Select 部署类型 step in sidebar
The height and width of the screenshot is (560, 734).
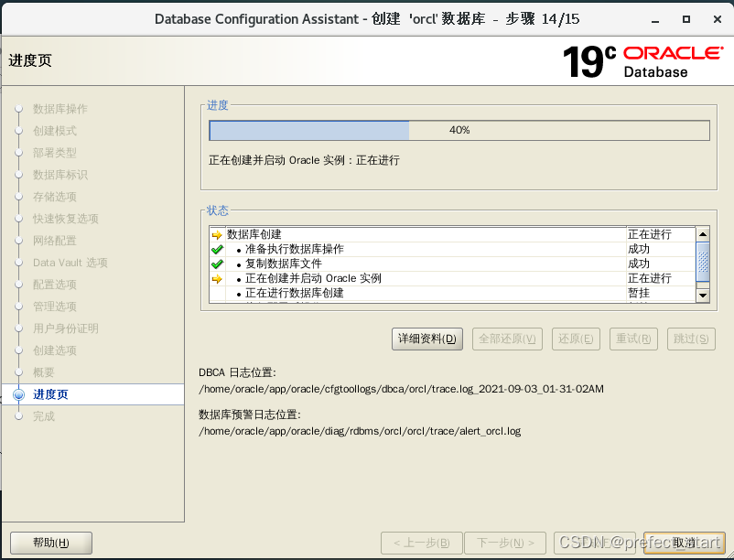click(54, 153)
